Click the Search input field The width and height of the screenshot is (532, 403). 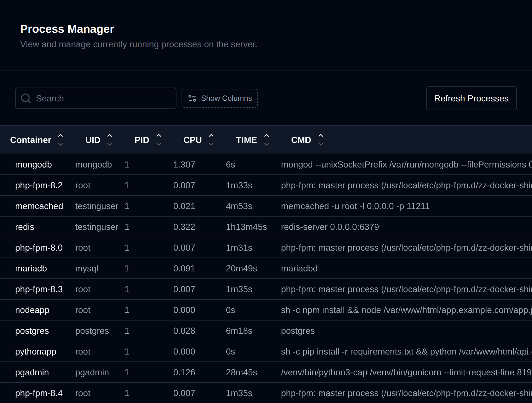[96, 98]
